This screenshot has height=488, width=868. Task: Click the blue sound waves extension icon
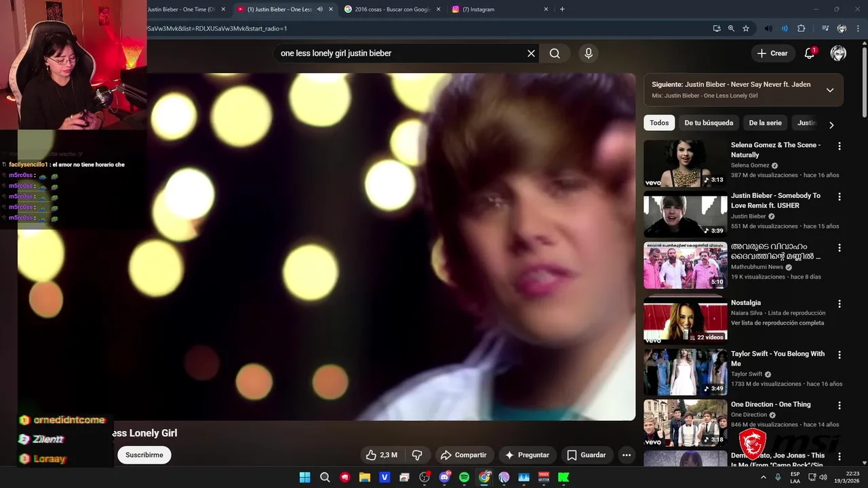(785, 28)
